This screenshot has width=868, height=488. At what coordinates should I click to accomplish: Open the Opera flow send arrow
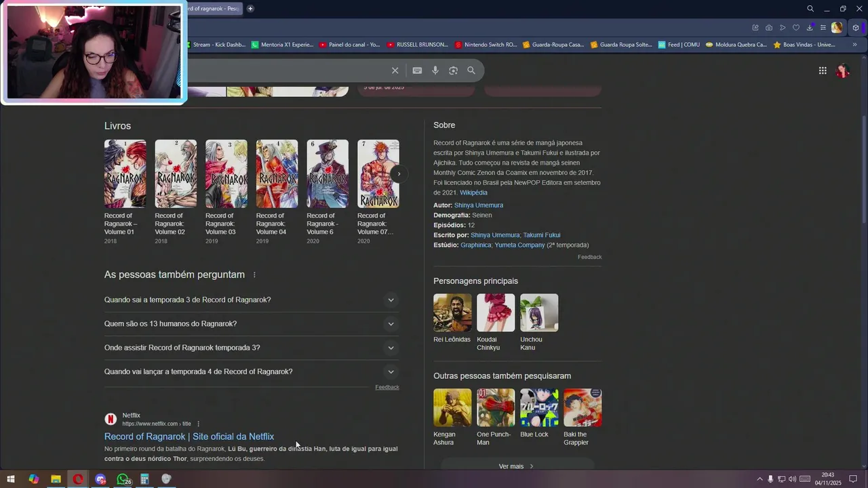click(783, 28)
